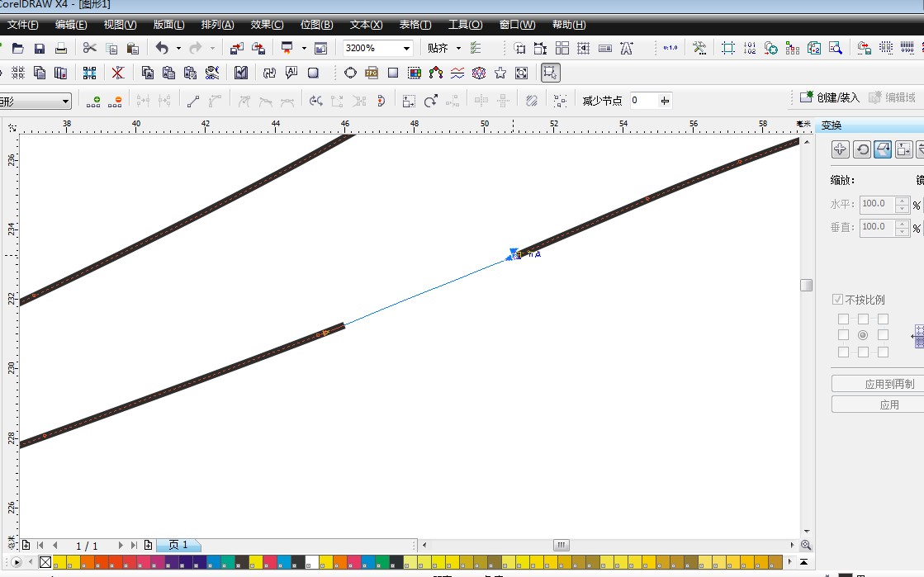Open the 贴齐 snap dropdown
The height and width of the screenshot is (577, 924).
pyautogui.click(x=458, y=49)
